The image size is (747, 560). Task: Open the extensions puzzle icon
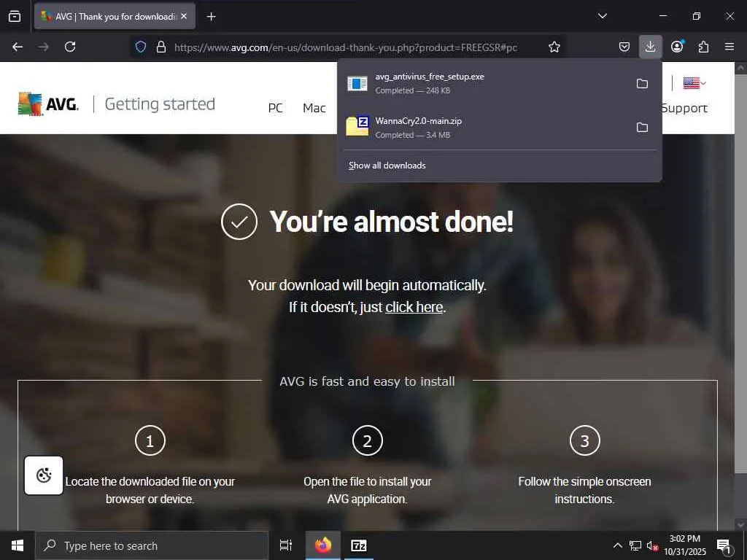(703, 47)
